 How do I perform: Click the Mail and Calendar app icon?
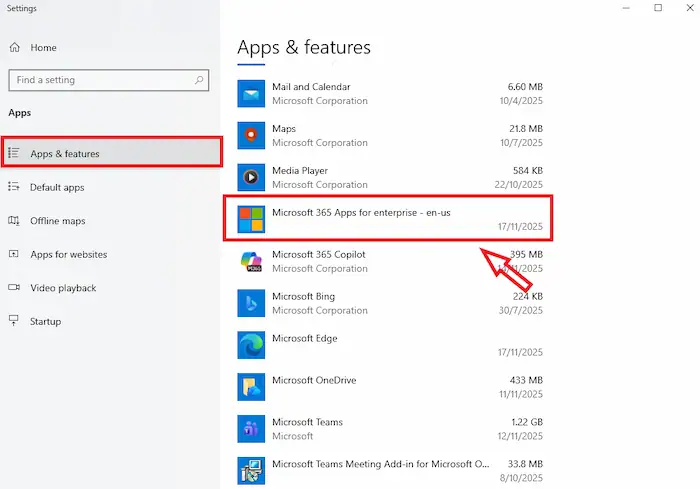(250, 94)
